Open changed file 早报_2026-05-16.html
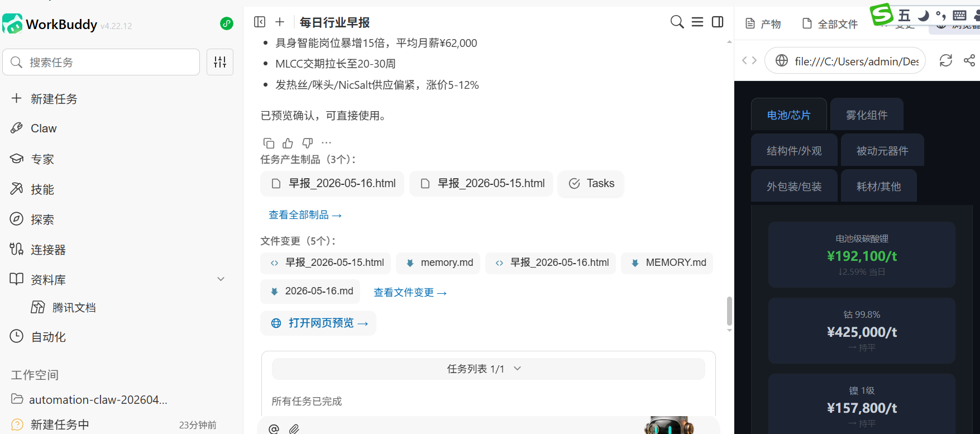The image size is (980, 434). pyautogui.click(x=551, y=263)
